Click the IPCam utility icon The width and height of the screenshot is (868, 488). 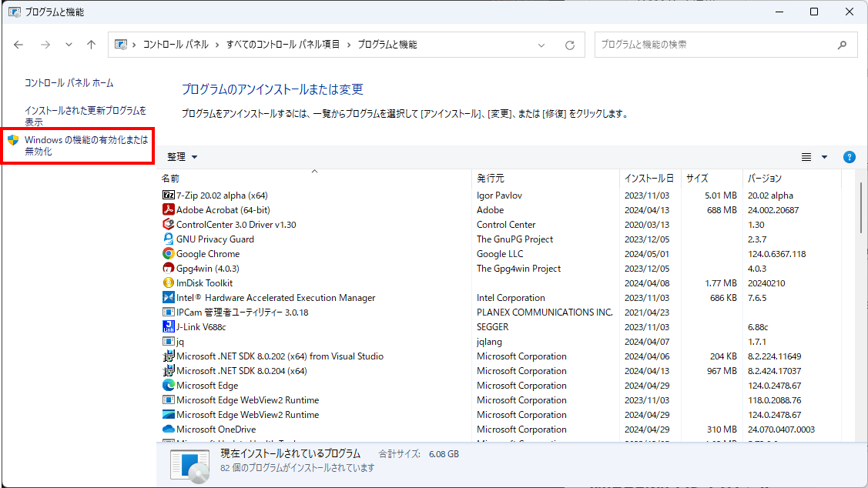pyautogui.click(x=168, y=312)
